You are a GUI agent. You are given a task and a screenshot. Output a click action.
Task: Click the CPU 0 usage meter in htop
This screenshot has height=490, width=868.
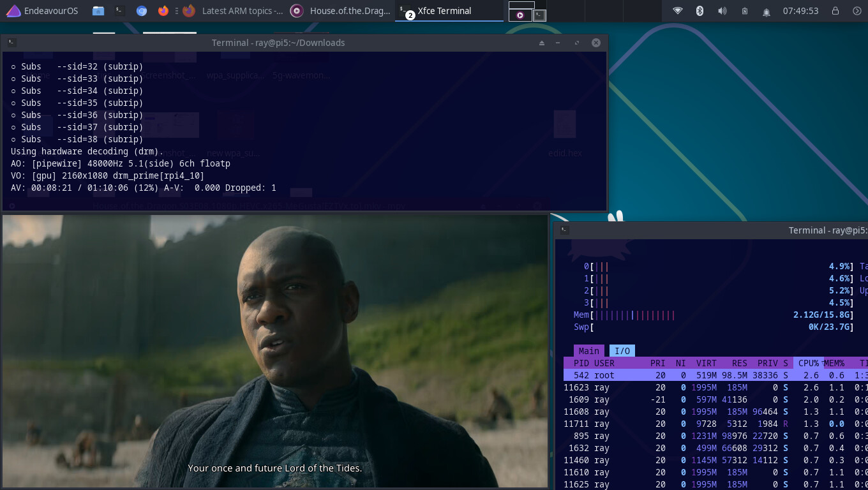point(719,266)
